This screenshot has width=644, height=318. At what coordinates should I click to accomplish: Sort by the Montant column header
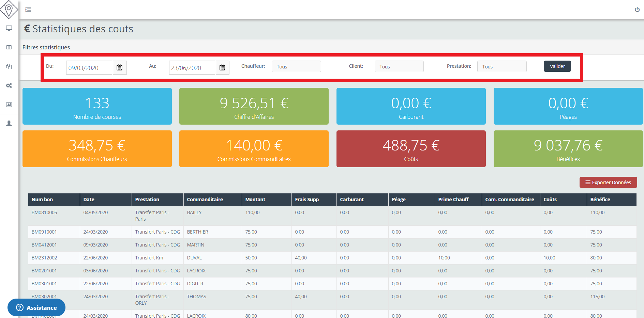pyautogui.click(x=255, y=200)
